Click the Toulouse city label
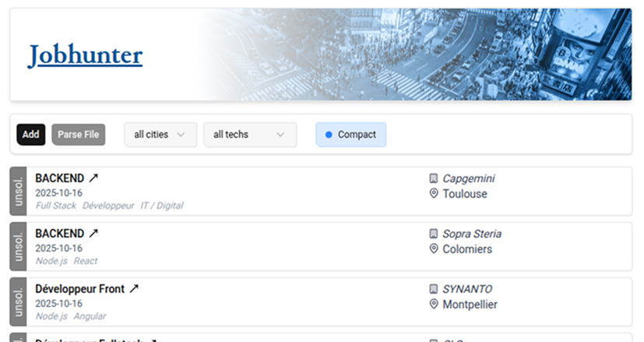This screenshot has height=342, width=644. click(465, 194)
